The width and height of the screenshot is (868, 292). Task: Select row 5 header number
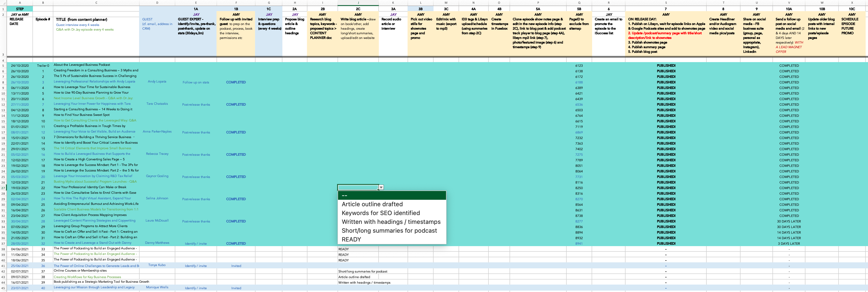3,66
